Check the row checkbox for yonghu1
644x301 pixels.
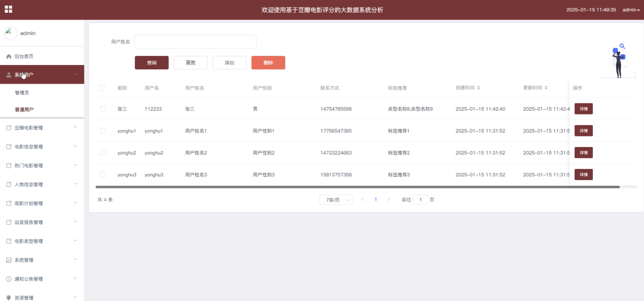coord(103,131)
